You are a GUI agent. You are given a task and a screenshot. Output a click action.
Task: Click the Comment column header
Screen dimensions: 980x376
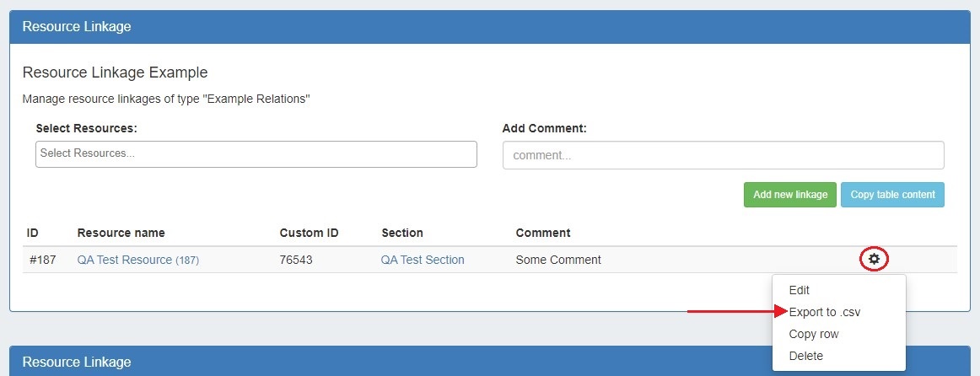(543, 233)
